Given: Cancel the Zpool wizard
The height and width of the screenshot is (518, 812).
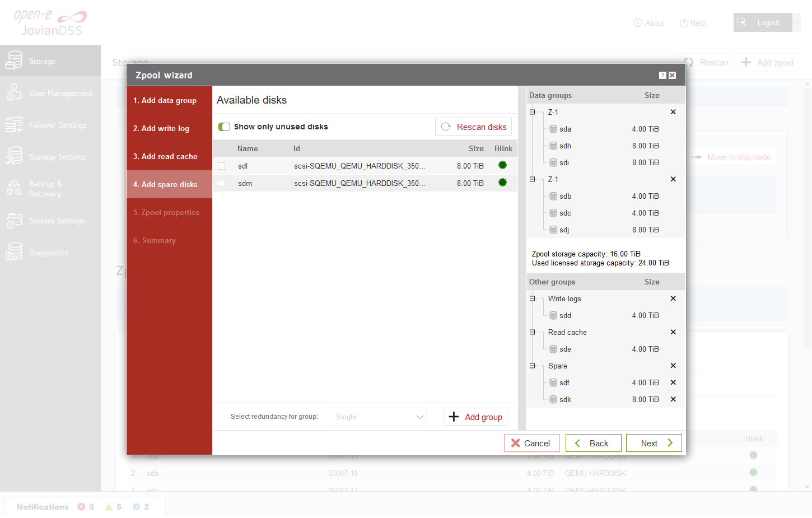Looking at the screenshot, I should pyautogui.click(x=531, y=443).
